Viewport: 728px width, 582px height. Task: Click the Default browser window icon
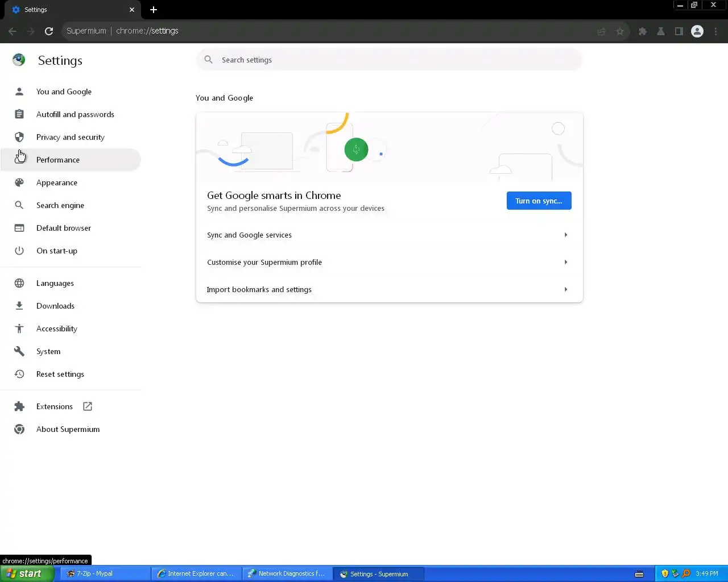[x=19, y=228]
